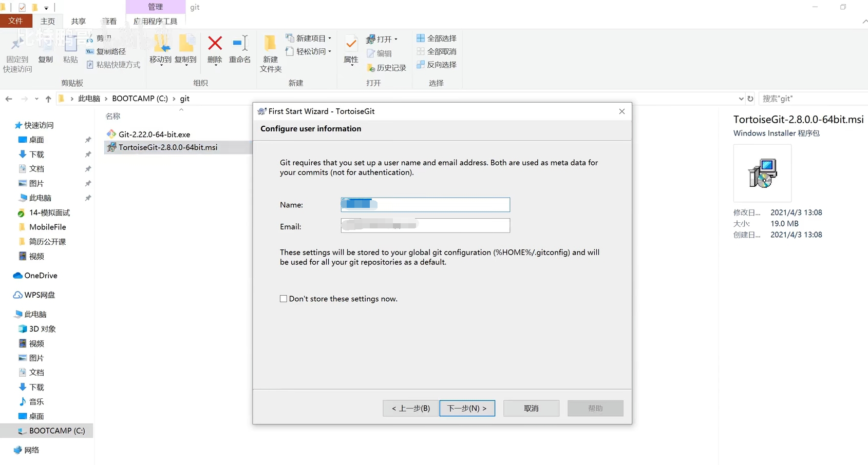Click inside the Email input field
Screen dimensions: 868x465
[425, 225]
